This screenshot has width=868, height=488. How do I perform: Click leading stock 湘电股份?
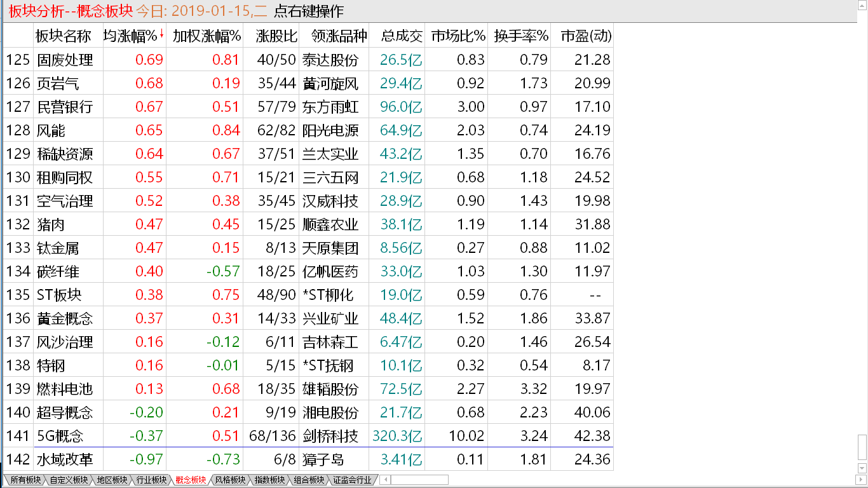tap(330, 412)
